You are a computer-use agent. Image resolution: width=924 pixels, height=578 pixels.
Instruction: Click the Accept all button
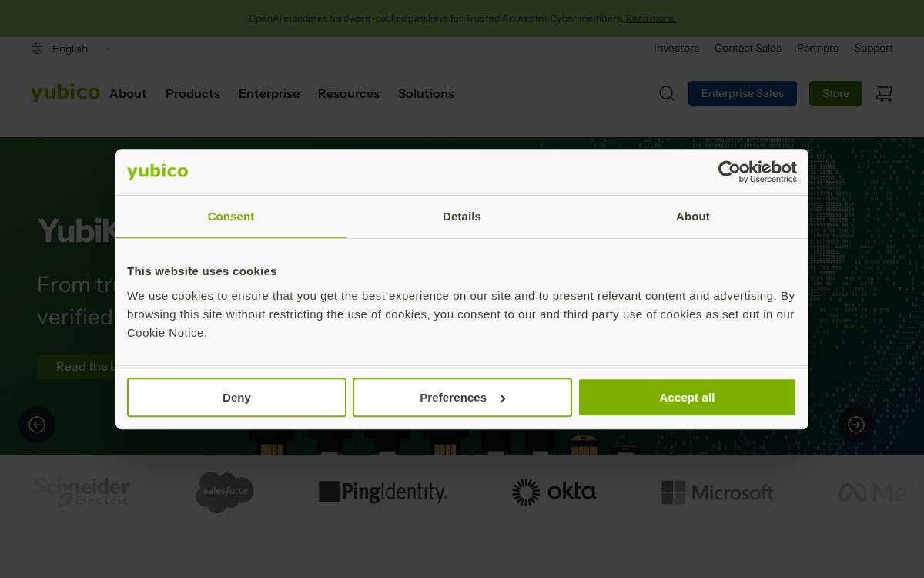tap(687, 398)
